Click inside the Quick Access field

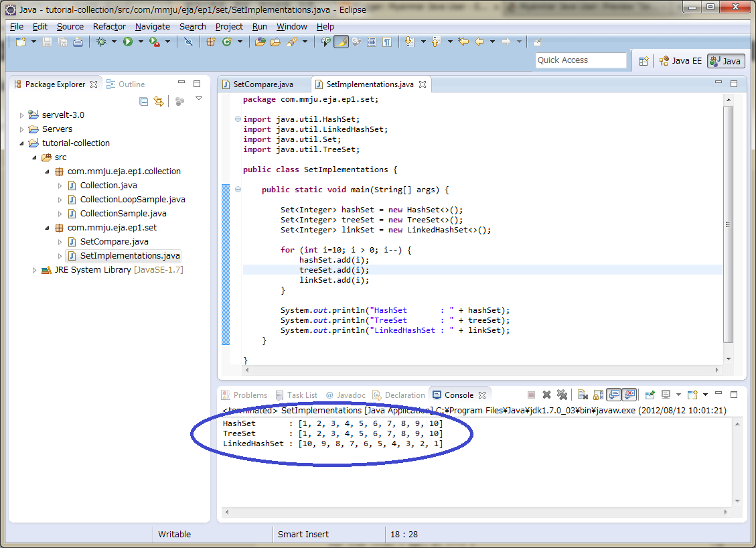[x=581, y=60]
